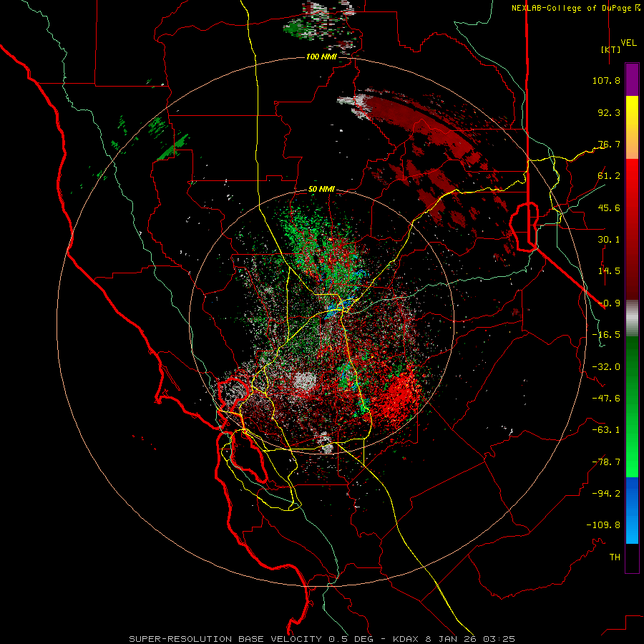Click the [KT] units label
The height and width of the screenshot is (644, 644).
point(611,49)
